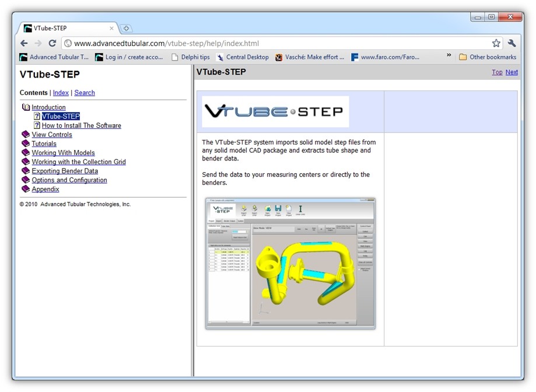This screenshot has height=392, width=536.
Task: Open How to Install The Software topic
Action: pyautogui.click(x=81, y=125)
